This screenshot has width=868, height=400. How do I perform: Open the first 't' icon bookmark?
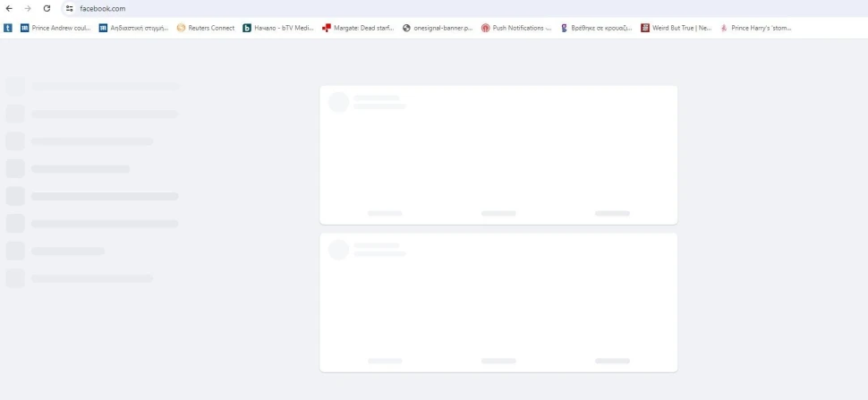(x=8, y=28)
